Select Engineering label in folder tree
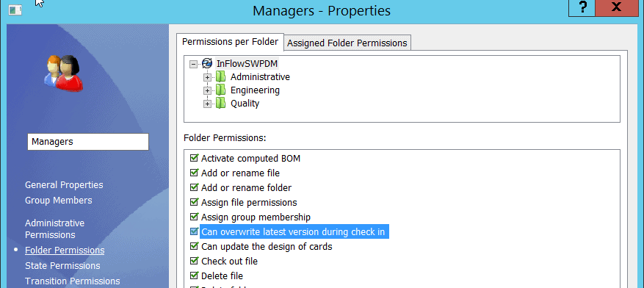Viewport: 644px width, 288px height. (255, 90)
